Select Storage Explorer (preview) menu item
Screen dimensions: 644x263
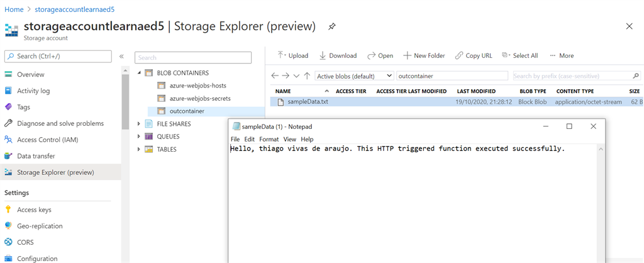pyautogui.click(x=61, y=172)
